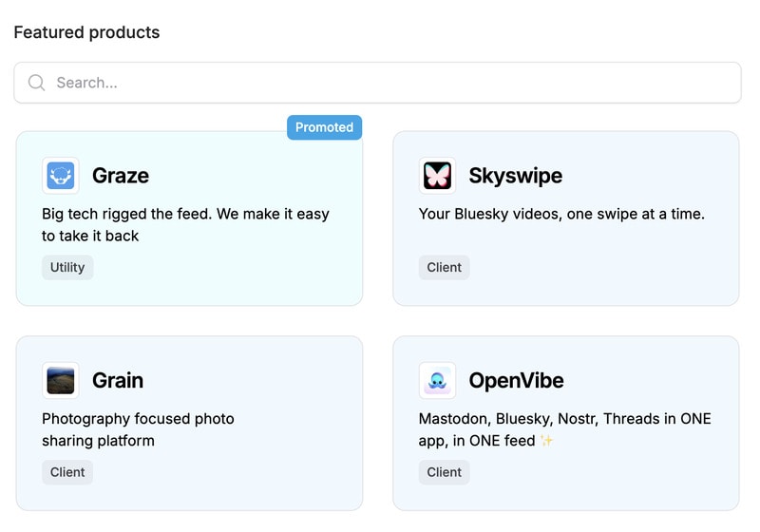
Task: Click the Graze app logo icon
Action: (61, 176)
